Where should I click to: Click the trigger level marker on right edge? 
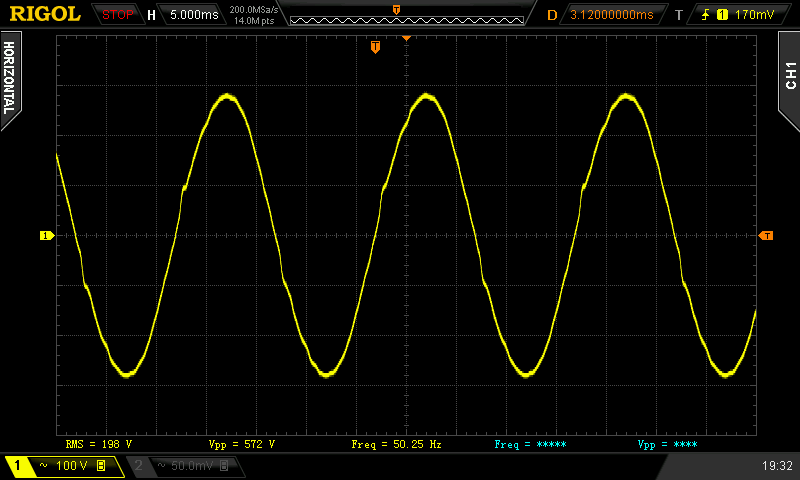pyautogui.click(x=766, y=236)
